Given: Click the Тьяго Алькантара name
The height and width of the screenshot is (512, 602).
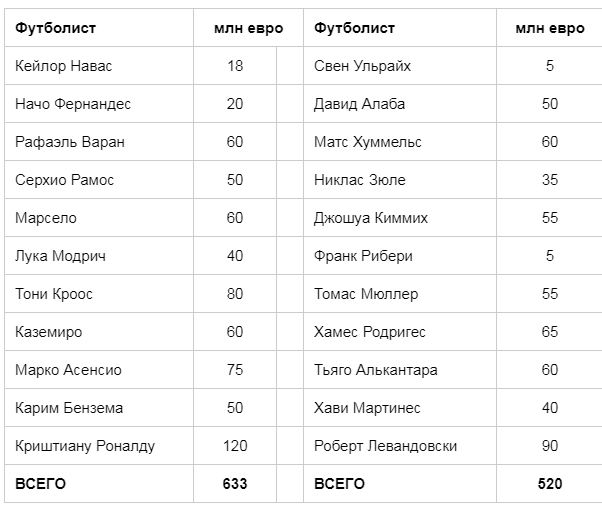Looking at the screenshot, I should (x=375, y=370).
